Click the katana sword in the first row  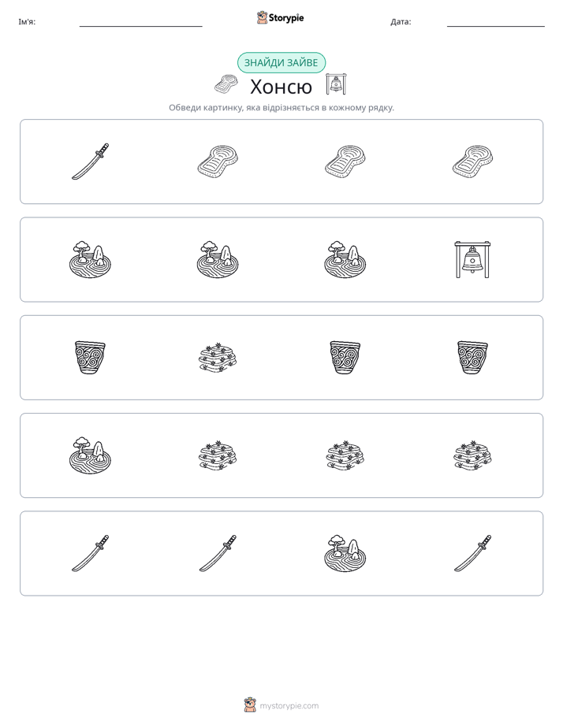pyautogui.click(x=90, y=161)
